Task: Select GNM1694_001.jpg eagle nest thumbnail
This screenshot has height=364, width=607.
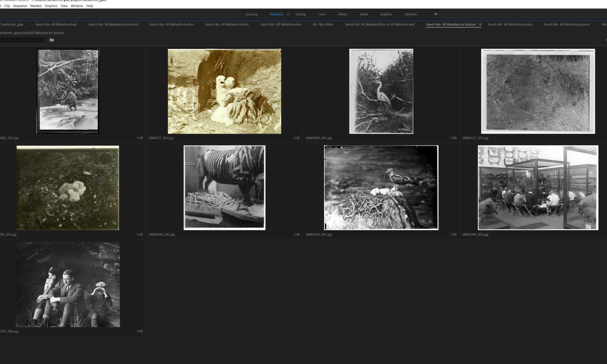Action: pyautogui.click(x=381, y=188)
